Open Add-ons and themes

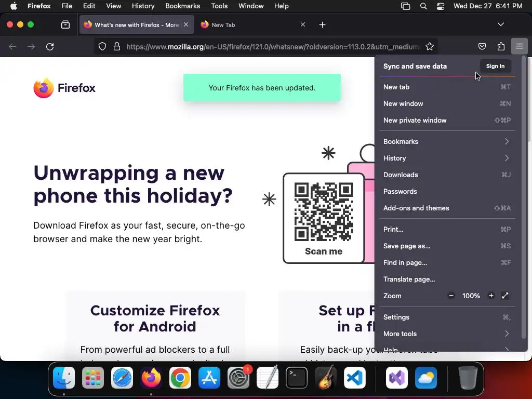(447, 208)
